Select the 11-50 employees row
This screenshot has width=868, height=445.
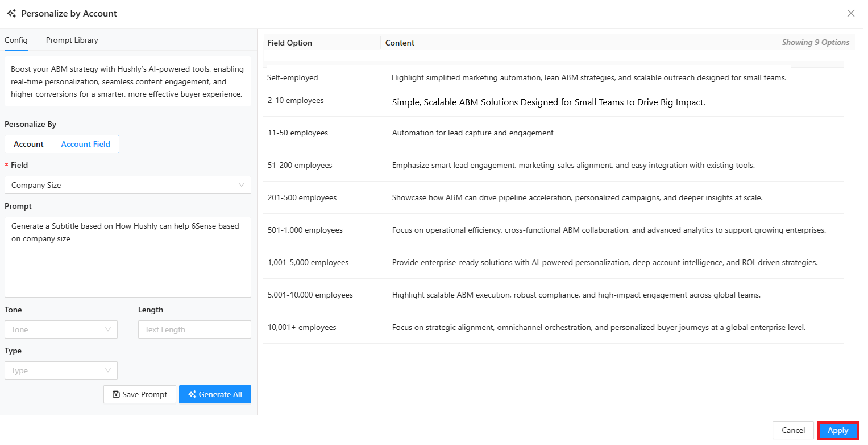pyautogui.click(x=553, y=133)
